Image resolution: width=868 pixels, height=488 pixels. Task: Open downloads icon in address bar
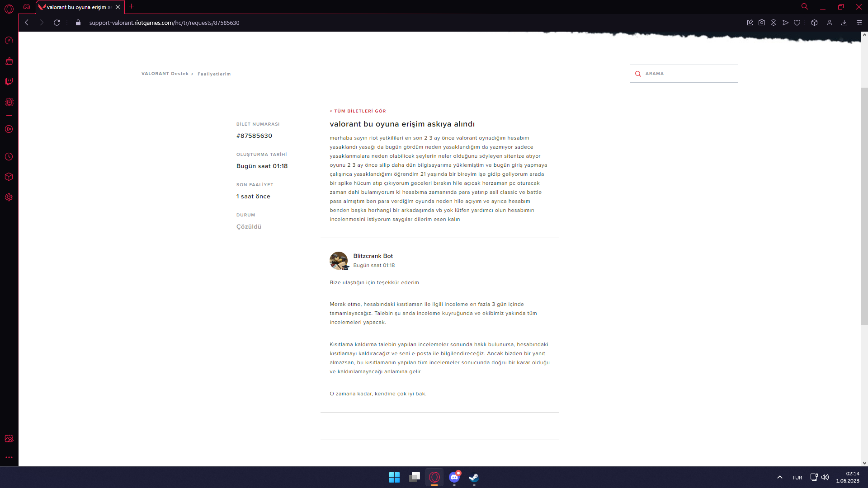click(844, 23)
